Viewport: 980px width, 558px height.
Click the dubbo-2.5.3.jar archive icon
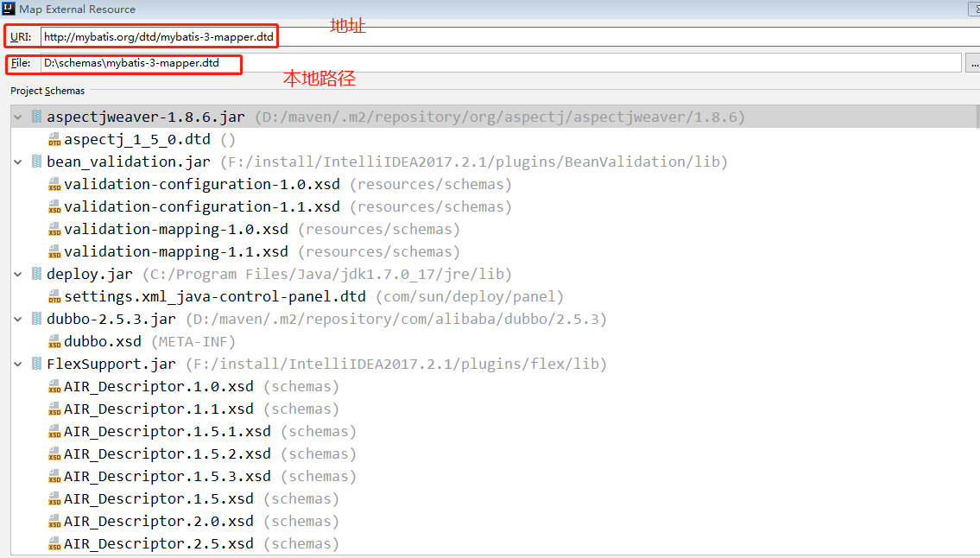[x=37, y=319]
